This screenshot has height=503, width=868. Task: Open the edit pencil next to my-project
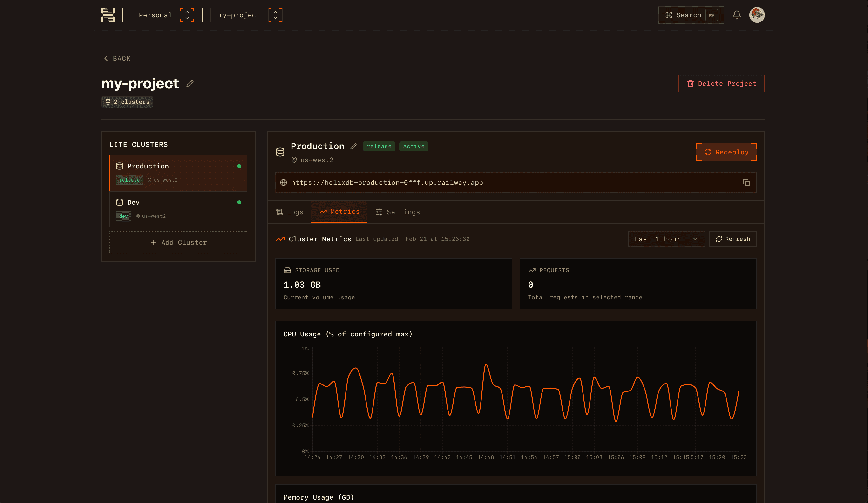[190, 84]
